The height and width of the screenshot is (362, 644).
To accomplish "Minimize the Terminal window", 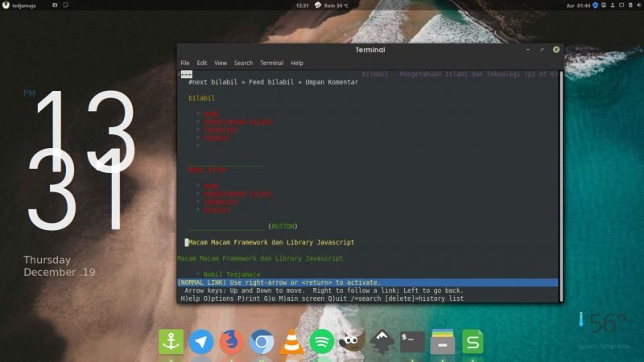I will 528,50.
